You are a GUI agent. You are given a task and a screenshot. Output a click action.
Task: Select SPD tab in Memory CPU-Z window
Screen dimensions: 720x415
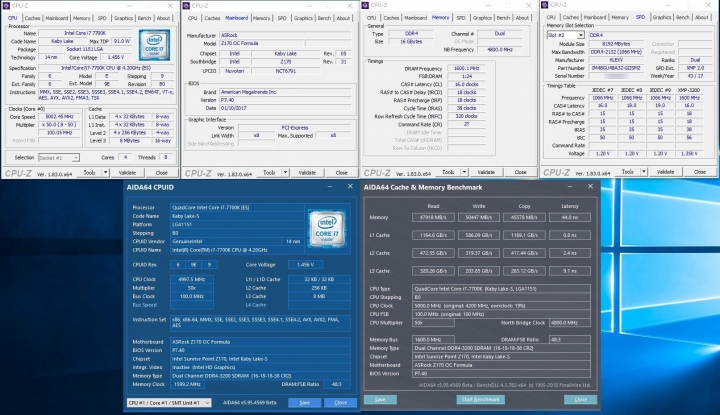pyautogui.click(x=461, y=18)
